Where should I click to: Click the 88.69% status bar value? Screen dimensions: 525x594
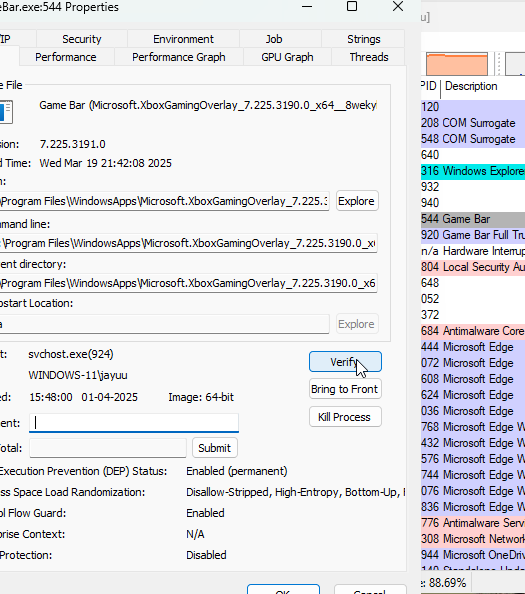click(446, 583)
